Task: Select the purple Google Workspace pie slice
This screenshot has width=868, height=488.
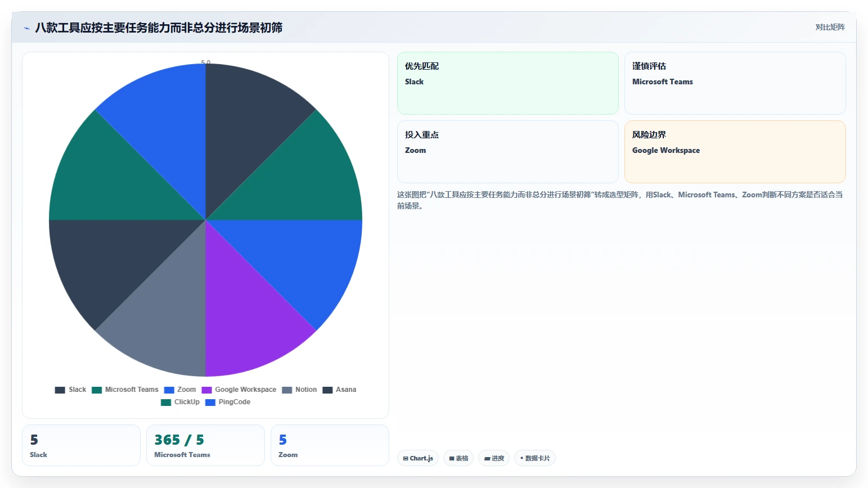Action: [248, 320]
